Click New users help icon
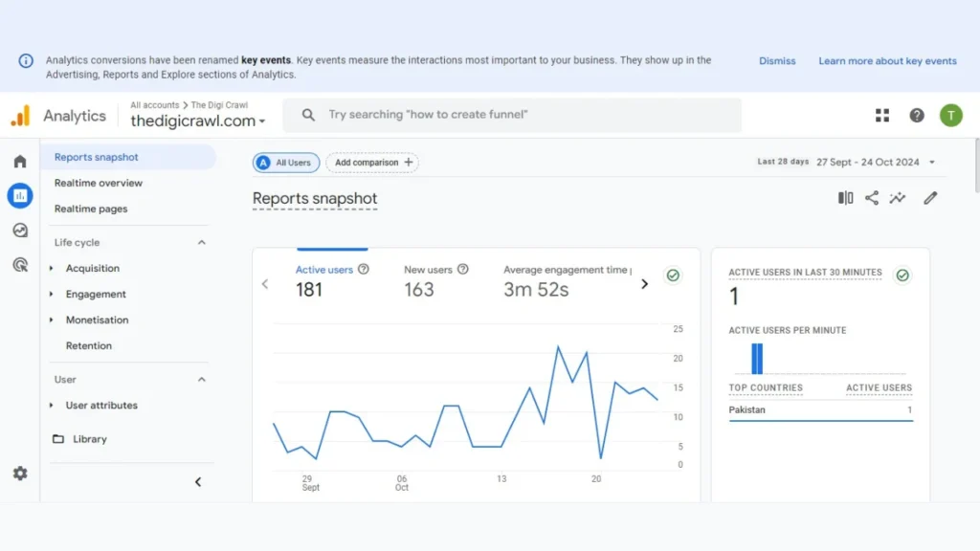 coord(462,269)
